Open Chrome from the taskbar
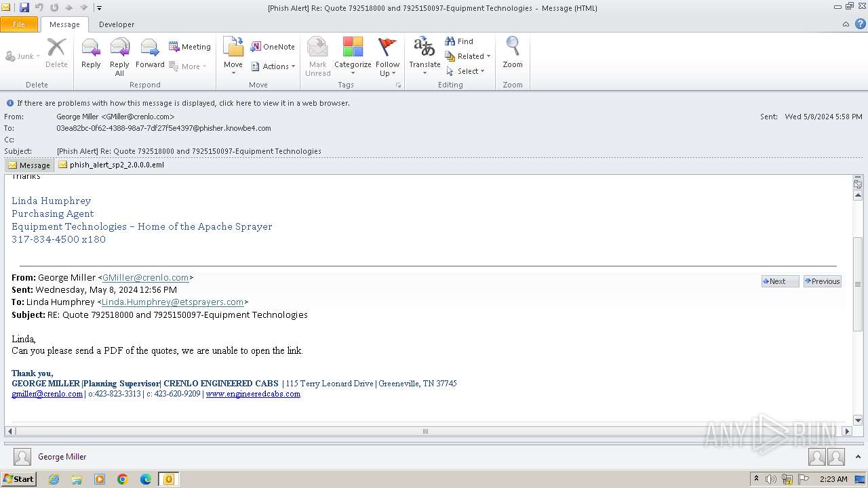This screenshot has width=868, height=488. [x=123, y=479]
